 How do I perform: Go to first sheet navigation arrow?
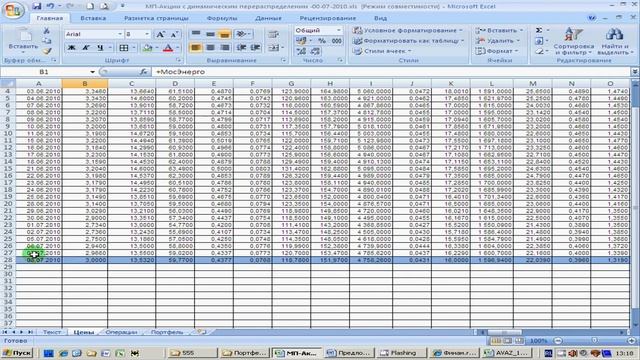[x=5, y=332]
